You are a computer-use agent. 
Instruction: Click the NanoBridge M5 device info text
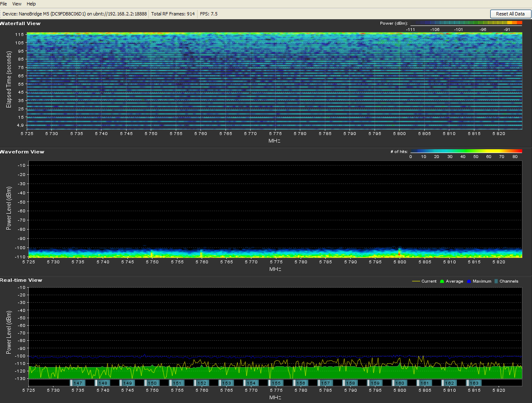pyautogui.click(x=75, y=14)
